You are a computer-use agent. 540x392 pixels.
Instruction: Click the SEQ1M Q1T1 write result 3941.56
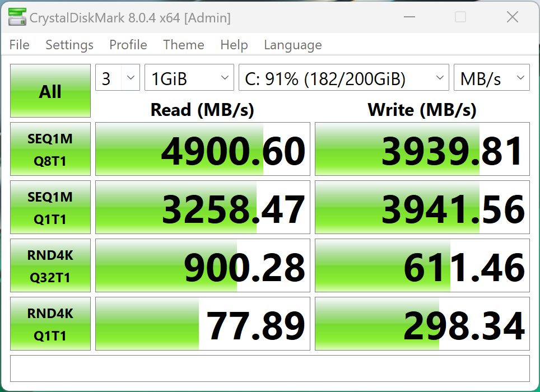pos(422,207)
